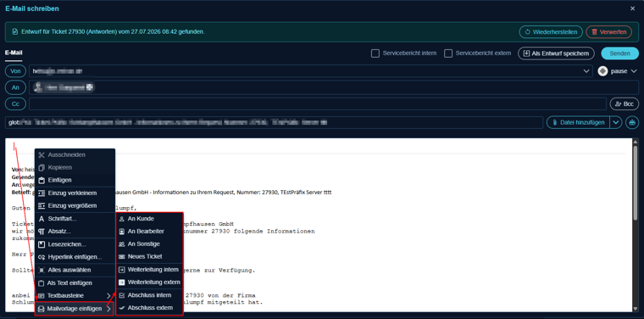Enable the Servicebericht intern checkbox

point(375,53)
